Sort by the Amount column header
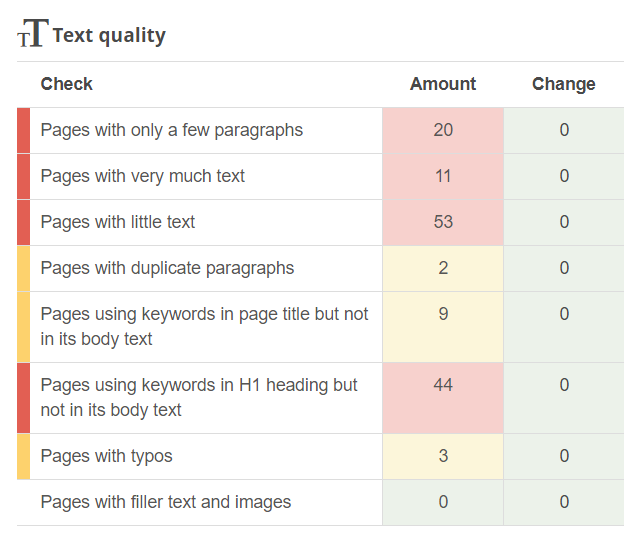642x553 pixels. [x=442, y=84]
